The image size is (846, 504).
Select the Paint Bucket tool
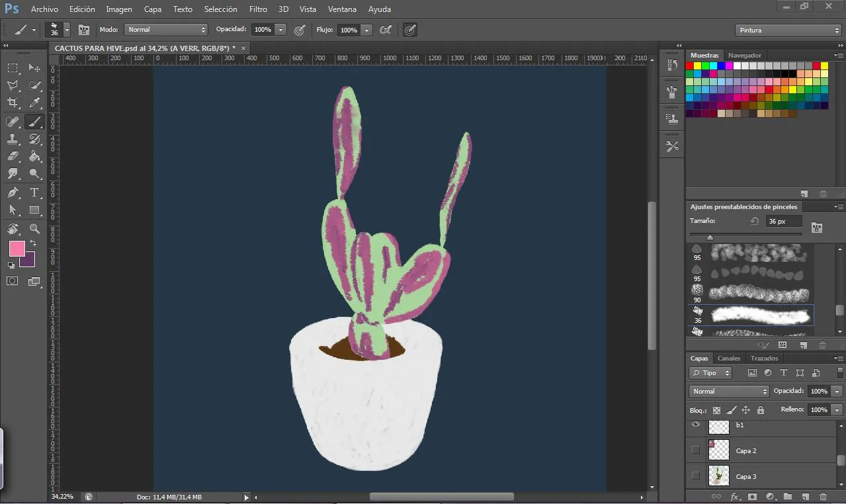point(34,157)
